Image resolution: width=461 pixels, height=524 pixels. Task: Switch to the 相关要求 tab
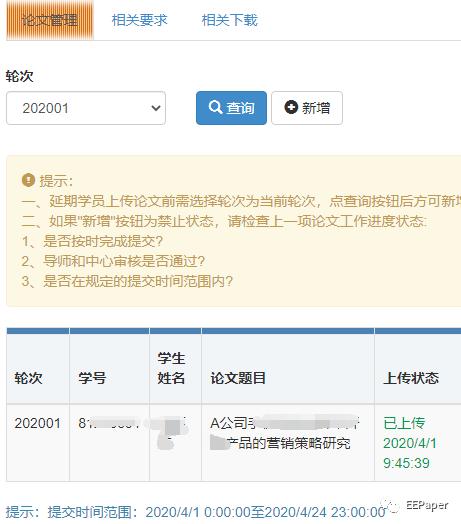[x=139, y=20]
